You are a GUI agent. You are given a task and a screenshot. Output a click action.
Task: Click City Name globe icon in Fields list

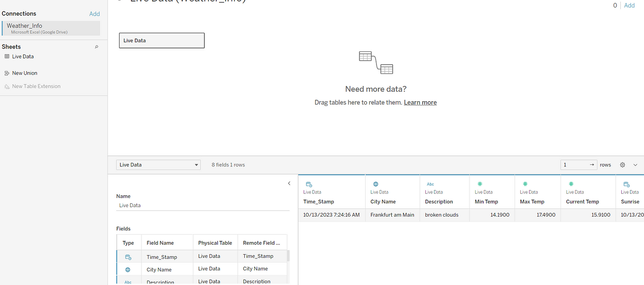128,269
